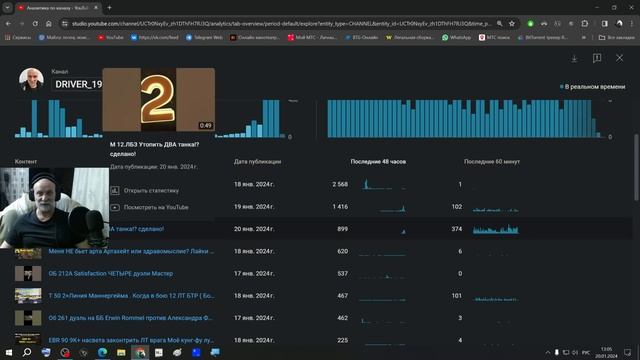Bookmark this page with the star icon
This screenshot has height=360, width=640.
512,24
